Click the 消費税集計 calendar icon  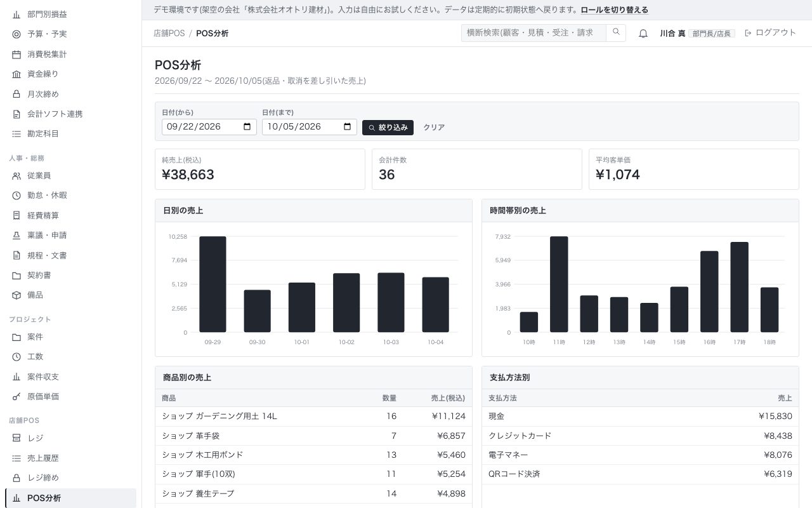coord(16,54)
